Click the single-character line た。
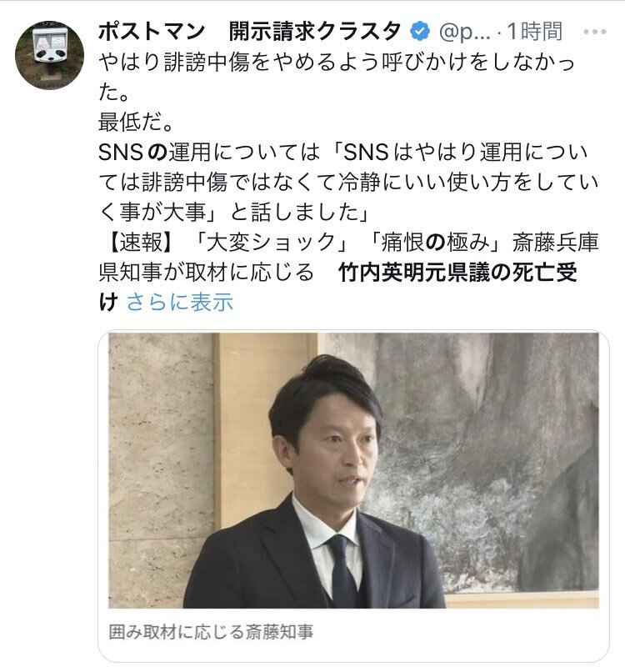 (x=114, y=93)
